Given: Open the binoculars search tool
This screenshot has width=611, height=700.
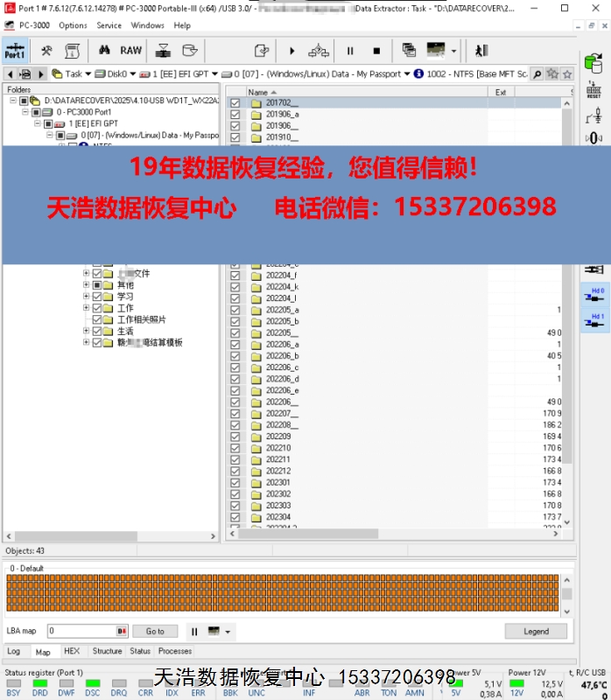Looking at the screenshot, I should tap(104, 51).
